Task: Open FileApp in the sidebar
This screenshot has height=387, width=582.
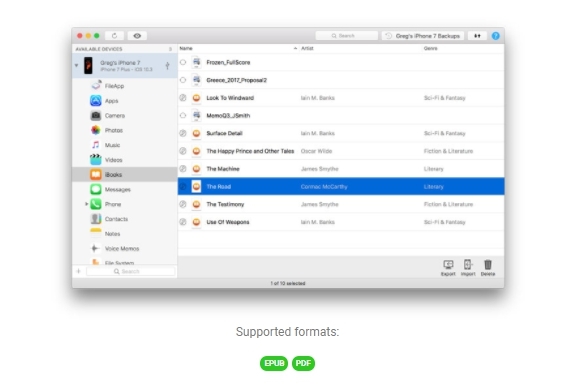Action: (124, 86)
